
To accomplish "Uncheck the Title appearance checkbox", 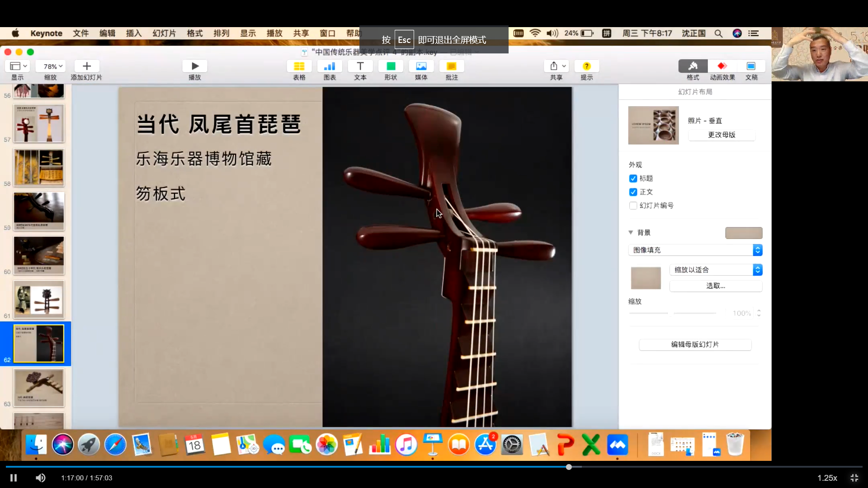I will [x=633, y=178].
